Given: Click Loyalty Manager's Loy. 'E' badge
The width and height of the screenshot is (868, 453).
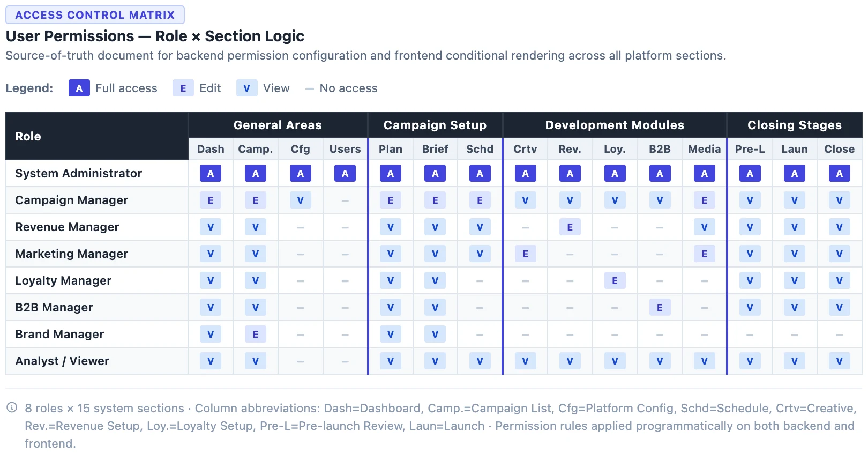Looking at the screenshot, I should click(615, 280).
